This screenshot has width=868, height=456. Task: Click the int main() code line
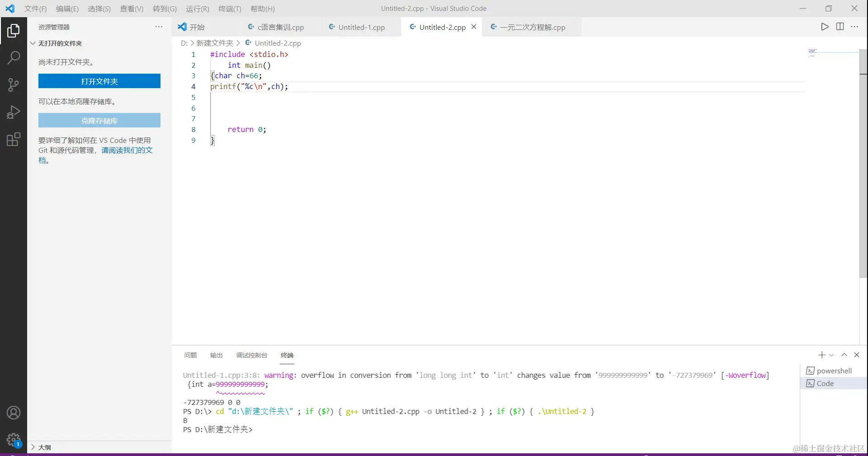[x=249, y=65]
